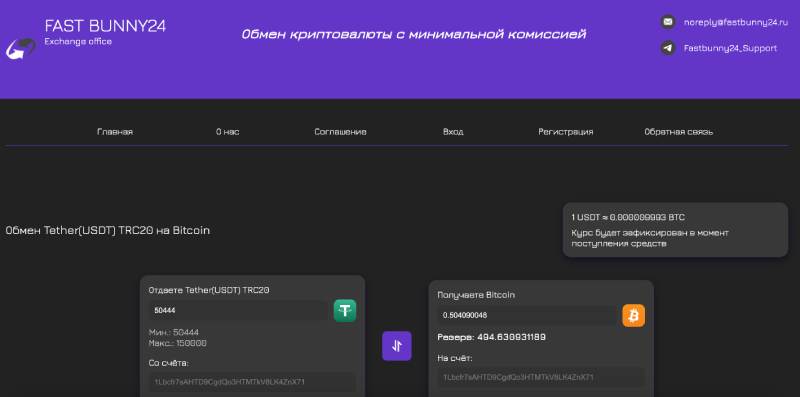Screen dimensions: 800x397
Task: Click the Курс будет зафиксирован notice text
Action: (650, 238)
